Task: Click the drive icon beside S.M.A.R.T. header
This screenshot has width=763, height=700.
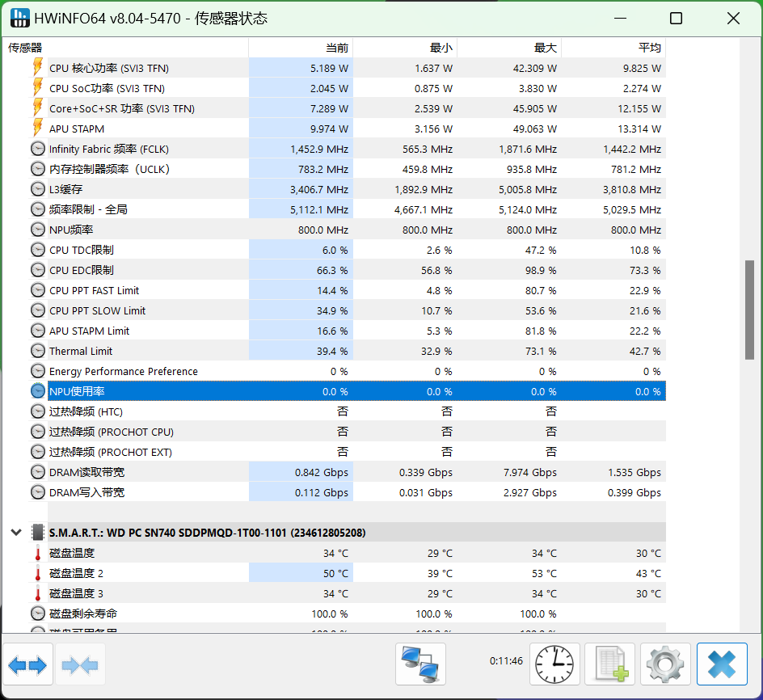Action: point(37,533)
